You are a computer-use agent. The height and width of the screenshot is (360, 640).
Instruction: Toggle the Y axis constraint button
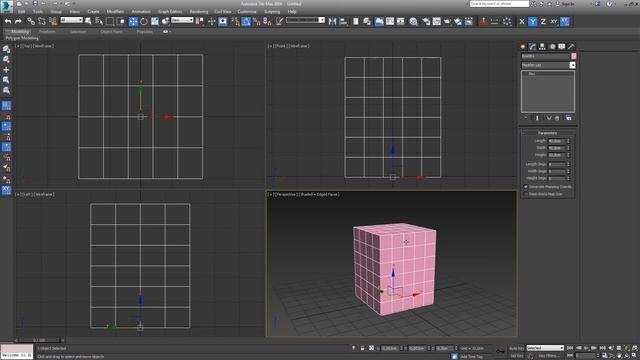pyautogui.click(x=532, y=21)
